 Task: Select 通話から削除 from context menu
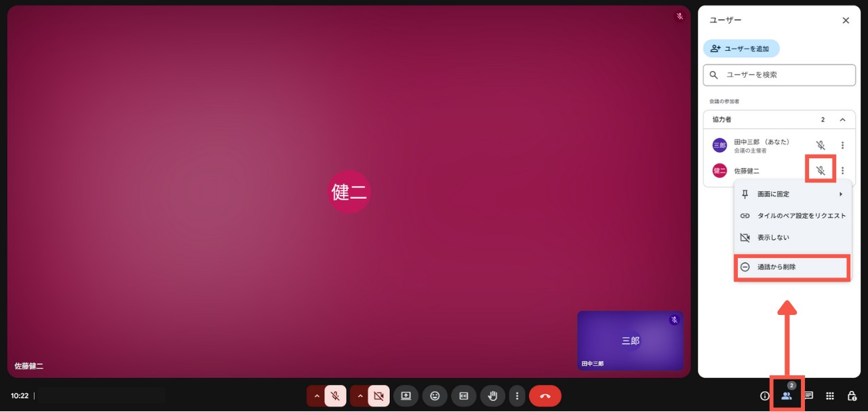792,267
